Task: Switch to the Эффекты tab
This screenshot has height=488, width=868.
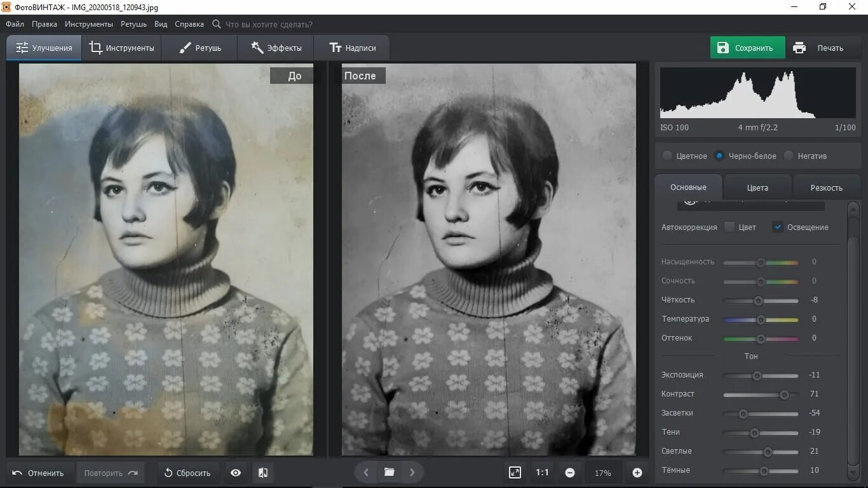Action: click(276, 48)
